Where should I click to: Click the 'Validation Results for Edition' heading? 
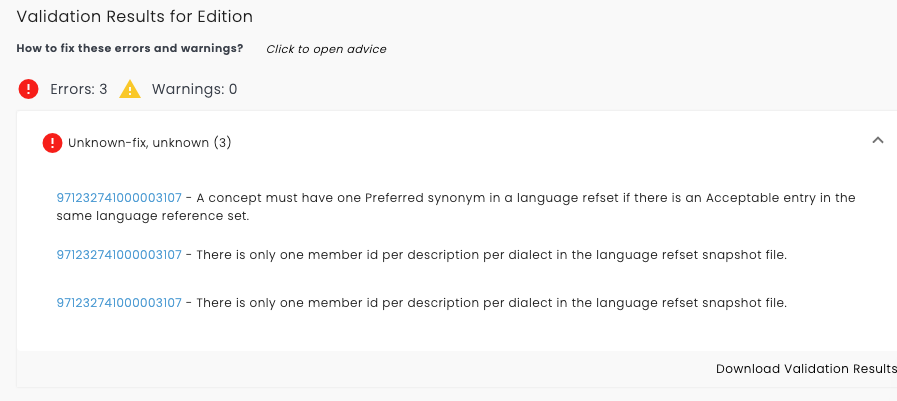[134, 17]
